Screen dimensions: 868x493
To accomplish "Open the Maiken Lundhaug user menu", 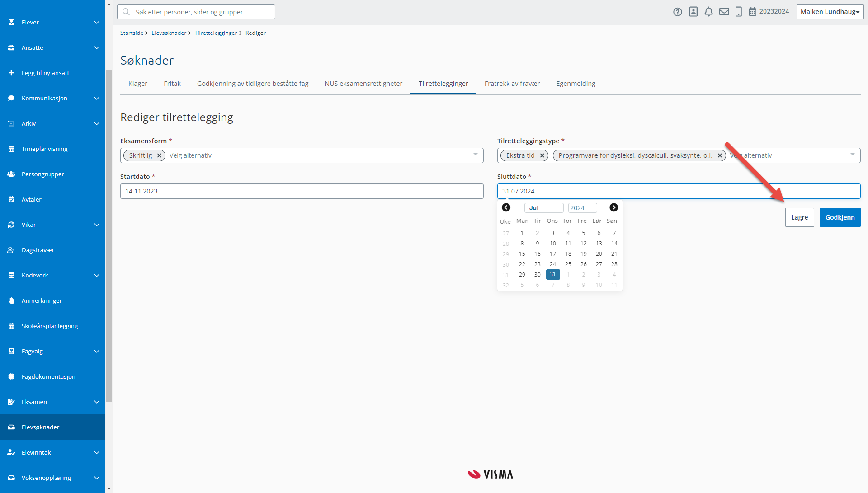I will coord(830,12).
